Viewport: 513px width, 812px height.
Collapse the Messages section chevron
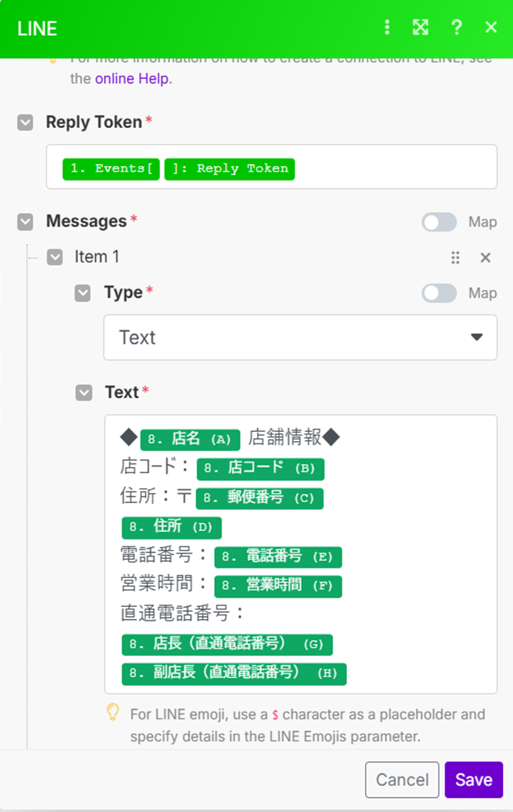(x=25, y=222)
